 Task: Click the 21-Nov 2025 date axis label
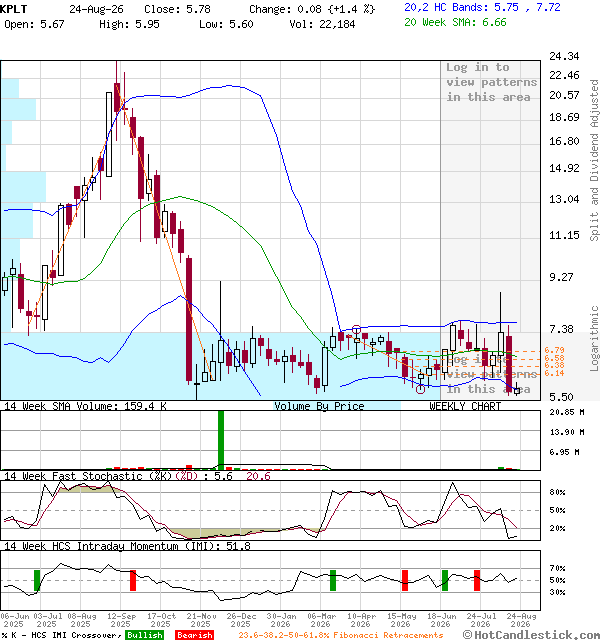(201, 620)
